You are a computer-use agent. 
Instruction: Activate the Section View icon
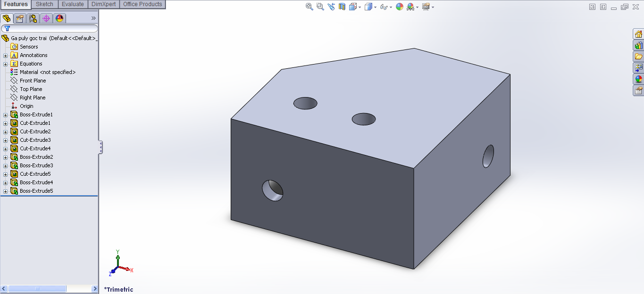point(342,7)
